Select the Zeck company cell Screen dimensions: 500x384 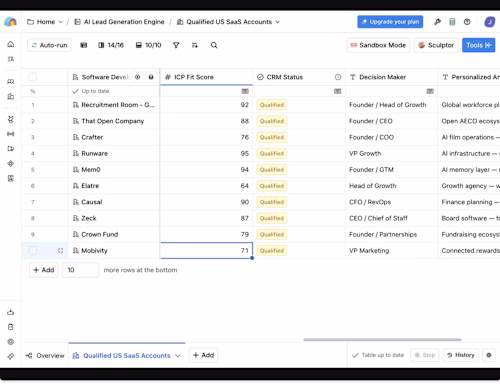[x=114, y=218]
